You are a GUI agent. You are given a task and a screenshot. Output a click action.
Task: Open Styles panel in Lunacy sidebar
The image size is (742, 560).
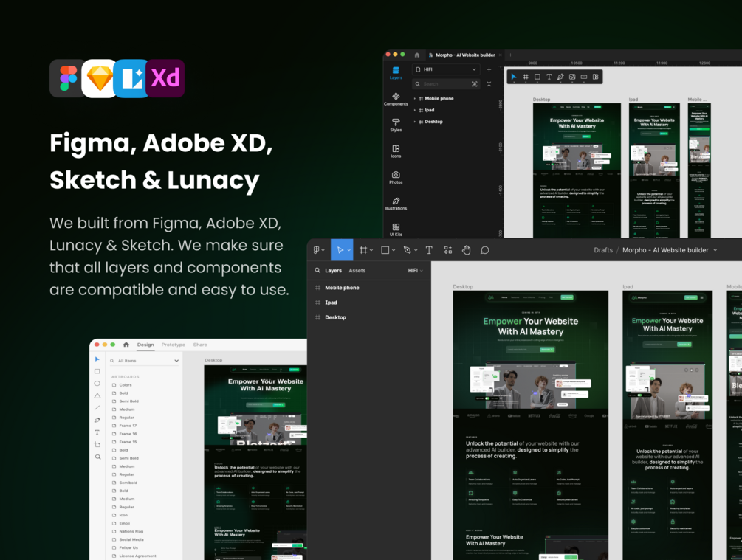396,125
